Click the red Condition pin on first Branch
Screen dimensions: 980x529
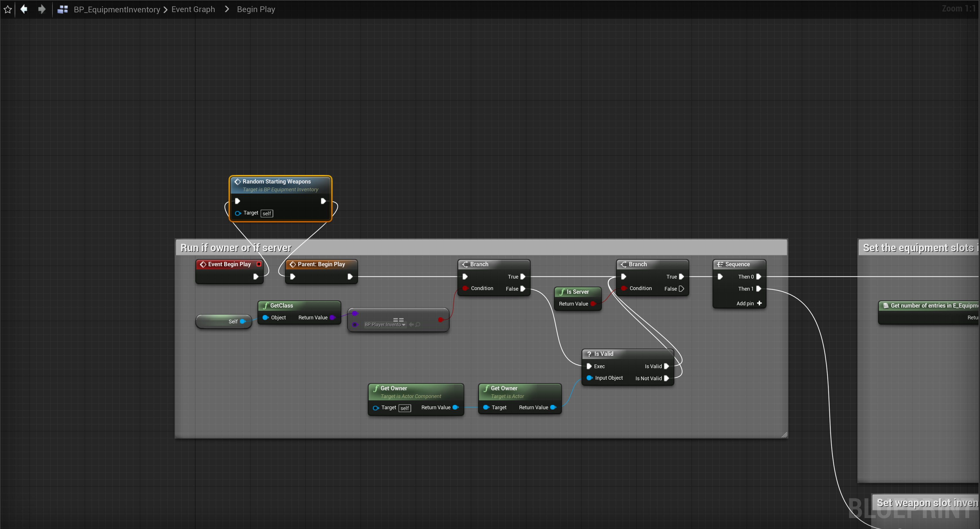coord(465,288)
